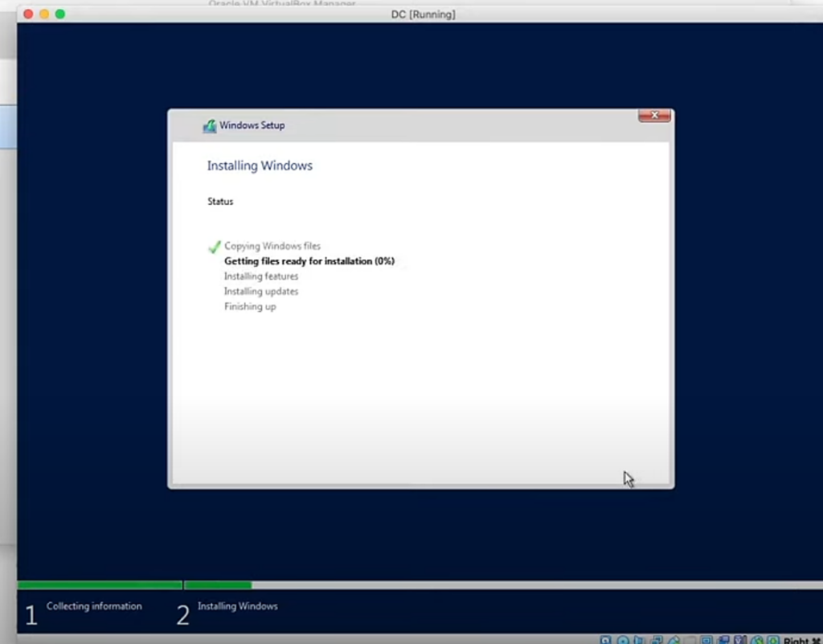
Task: Open the optical disc drive status icon
Action: click(622, 641)
